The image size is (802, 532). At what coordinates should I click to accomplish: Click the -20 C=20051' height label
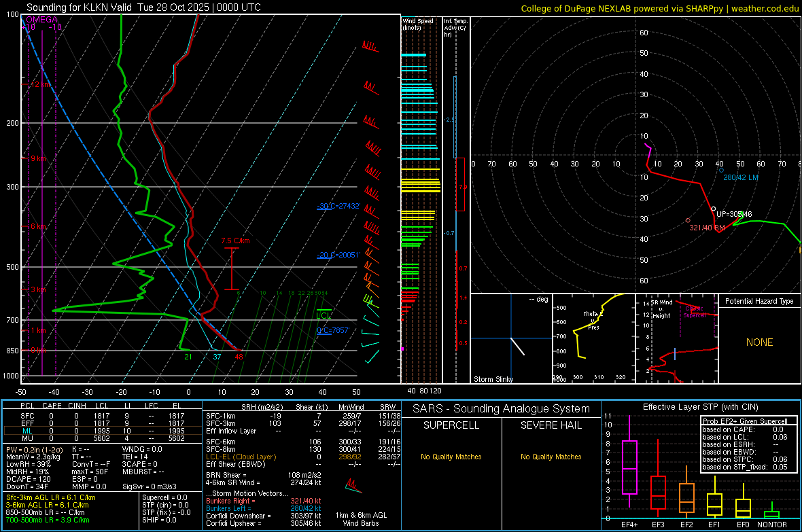(x=338, y=255)
